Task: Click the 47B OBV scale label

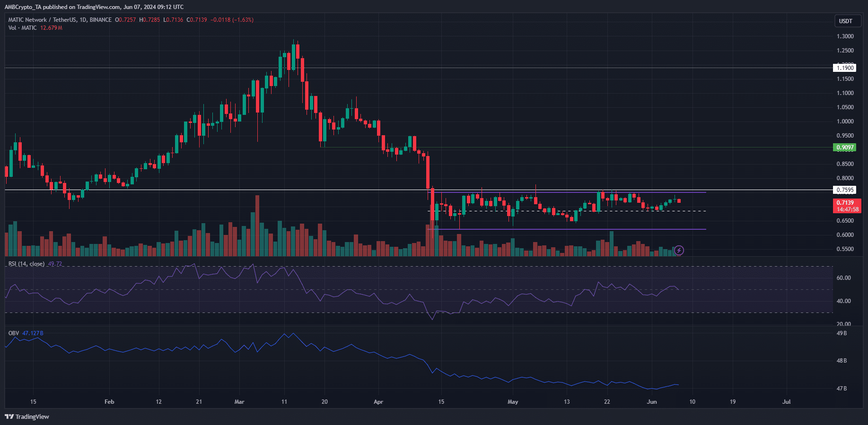Action: pyautogui.click(x=842, y=389)
